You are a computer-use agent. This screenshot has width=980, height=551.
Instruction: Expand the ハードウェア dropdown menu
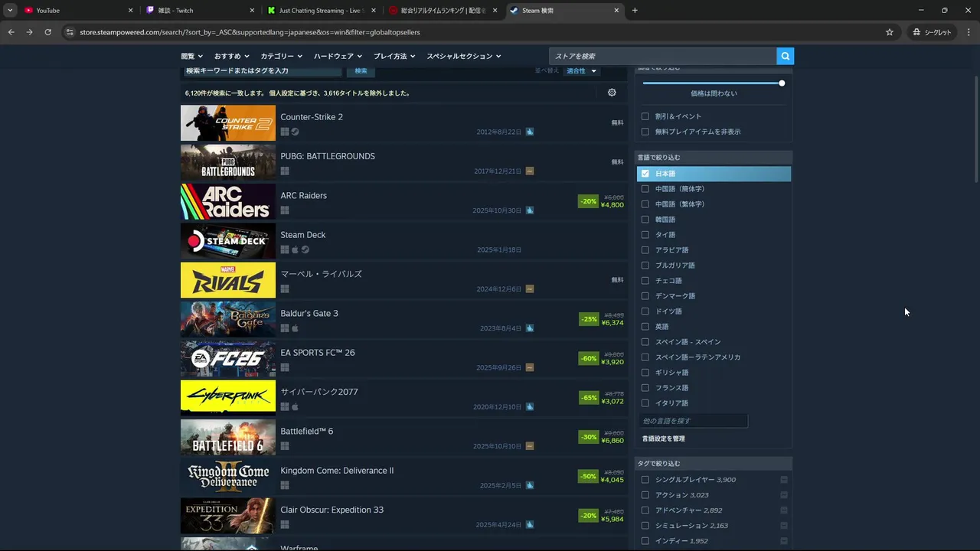pyautogui.click(x=338, y=56)
